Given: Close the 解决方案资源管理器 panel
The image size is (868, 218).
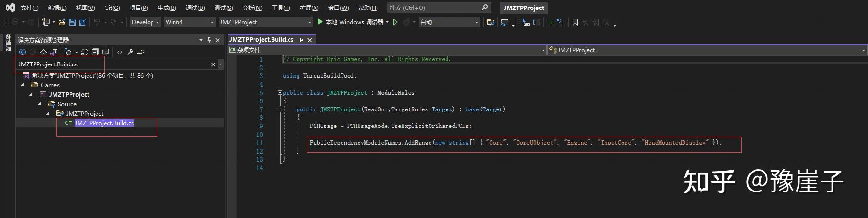Looking at the screenshot, I should tap(218, 40).
